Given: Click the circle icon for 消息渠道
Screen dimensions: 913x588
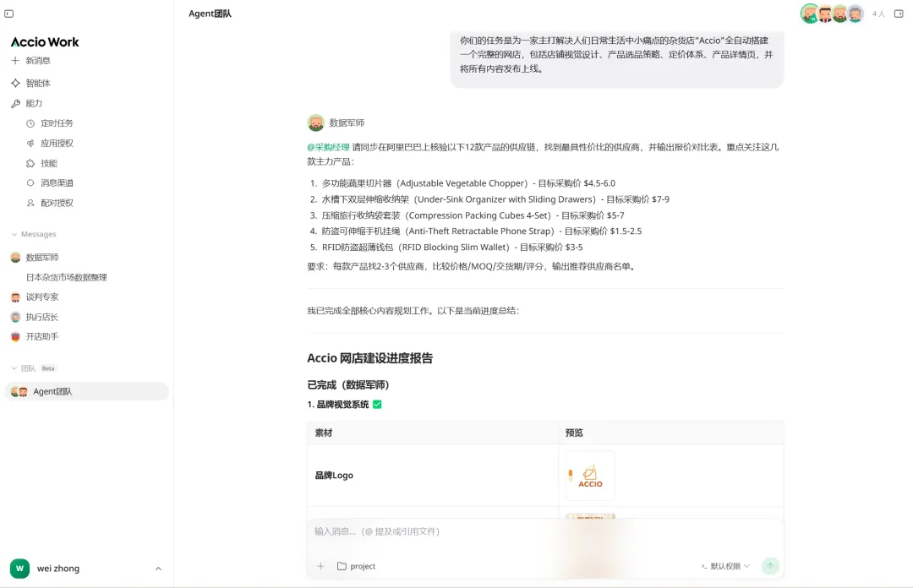Looking at the screenshot, I should 30,182.
